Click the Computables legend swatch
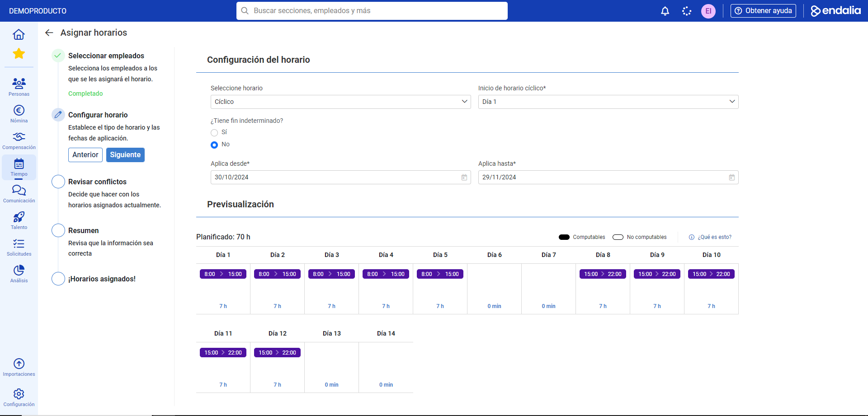The width and height of the screenshot is (868, 416). pos(564,237)
